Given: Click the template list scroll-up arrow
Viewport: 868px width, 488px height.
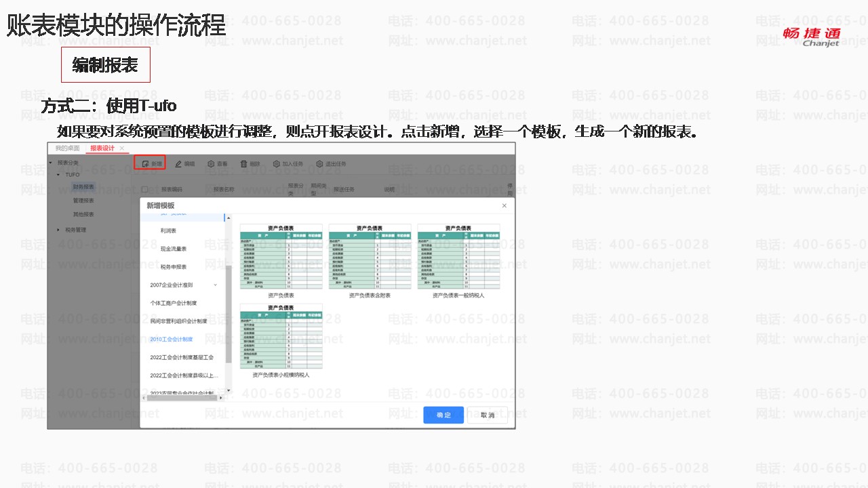Looking at the screenshot, I should 229,218.
